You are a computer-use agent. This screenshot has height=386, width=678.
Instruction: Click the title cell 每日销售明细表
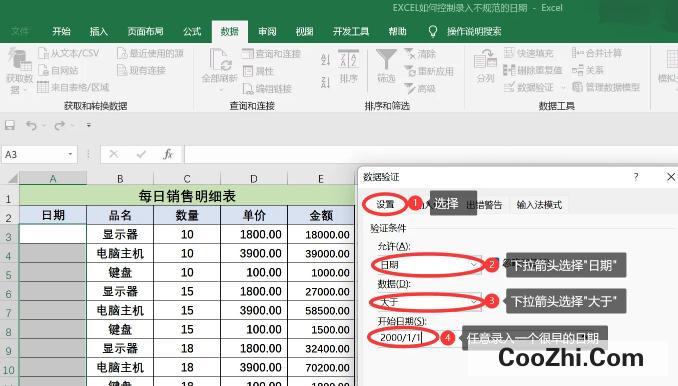187,196
